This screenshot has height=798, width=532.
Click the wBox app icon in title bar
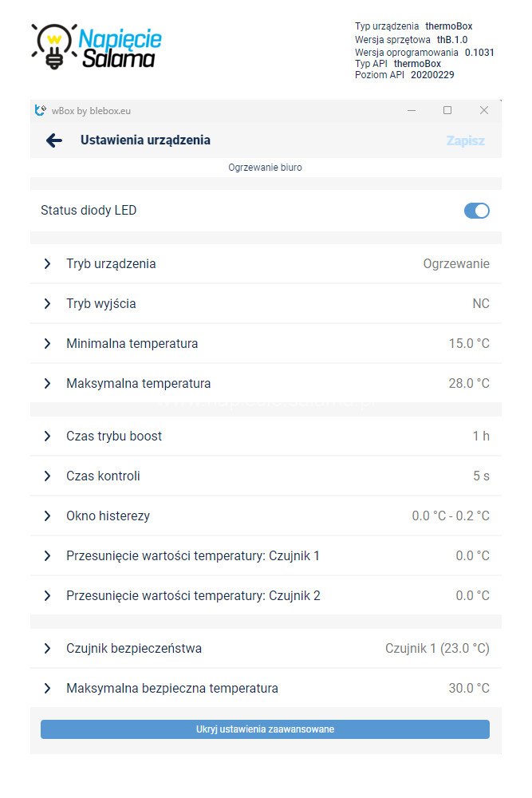pos(40,110)
